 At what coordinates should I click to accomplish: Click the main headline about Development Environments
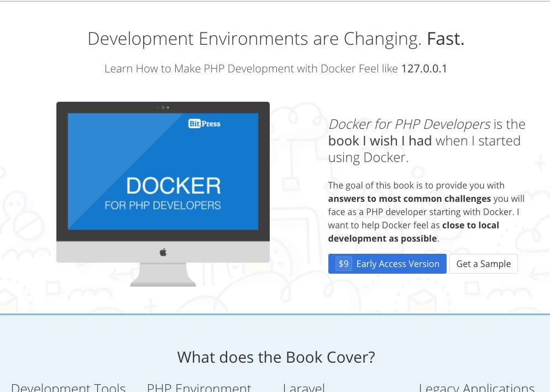coord(275,39)
